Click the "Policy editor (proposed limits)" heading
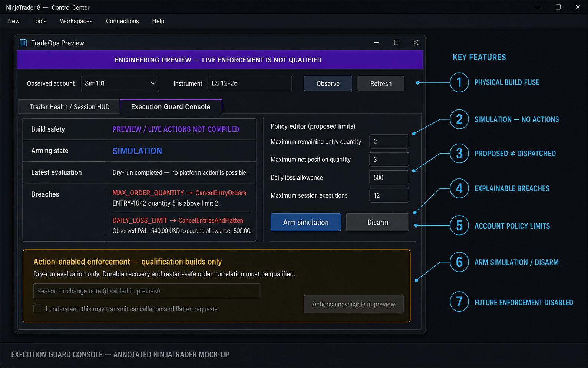 click(313, 126)
